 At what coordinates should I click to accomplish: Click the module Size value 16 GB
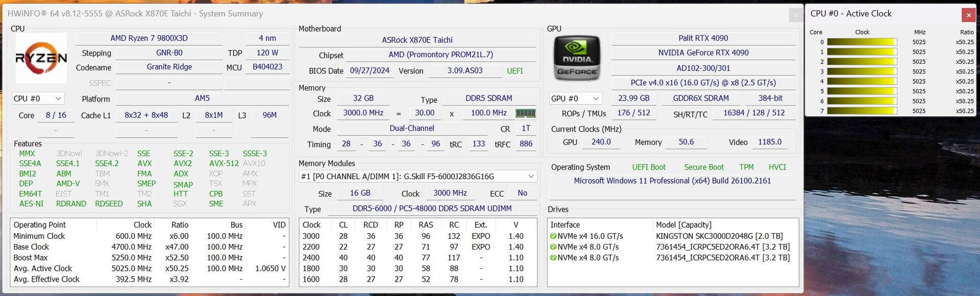pyautogui.click(x=360, y=193)
